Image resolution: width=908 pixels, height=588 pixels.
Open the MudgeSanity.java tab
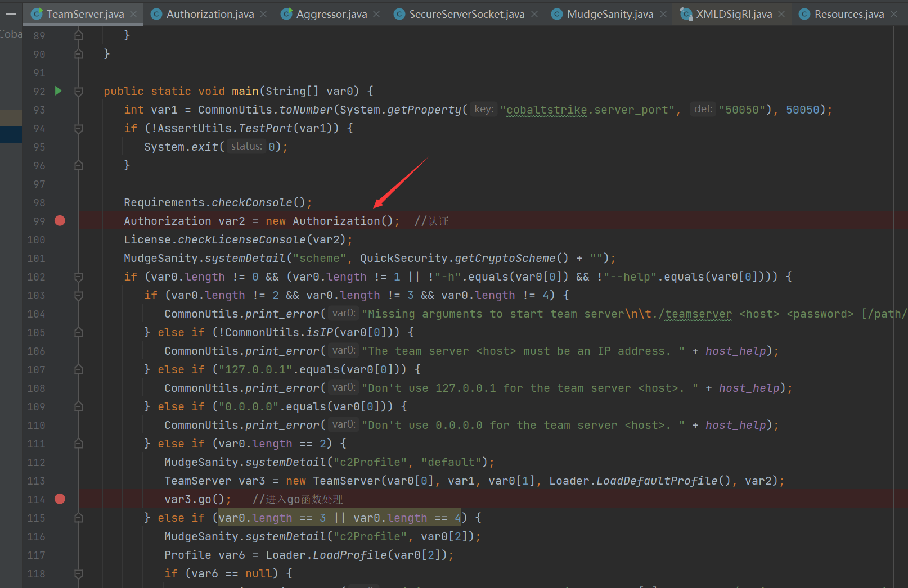610,14
